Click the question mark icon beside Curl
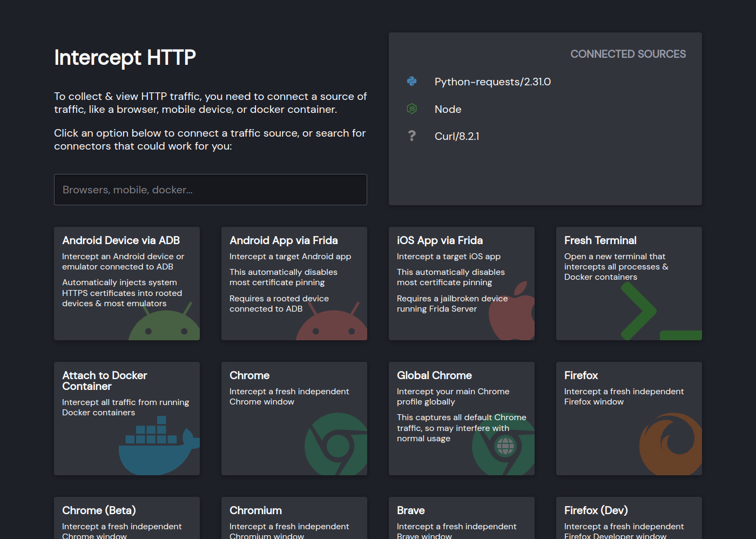The image size is (756, 539). [x=411, y=136]
